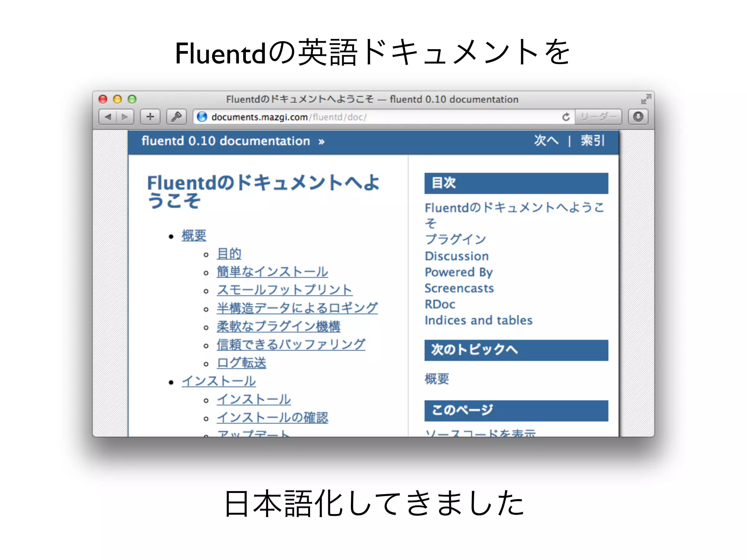
Task: Click 次へ in the header navigation
Action: pos(546,140)
